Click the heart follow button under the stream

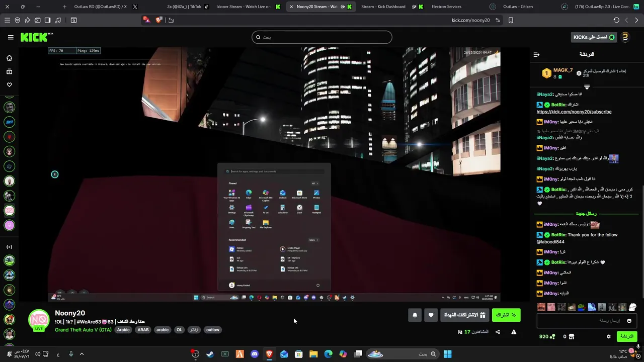point(431,315)
